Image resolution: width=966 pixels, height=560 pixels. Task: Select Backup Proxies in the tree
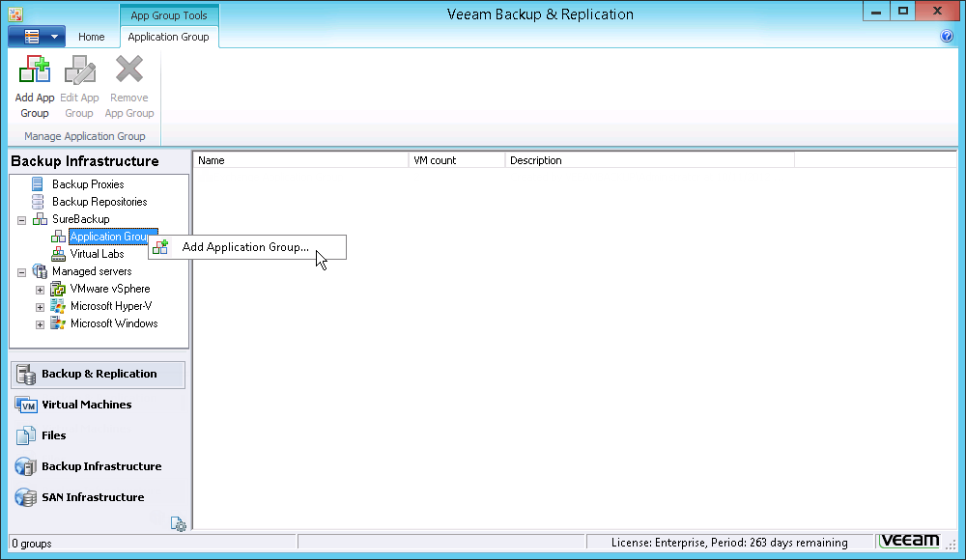(87, 184)
